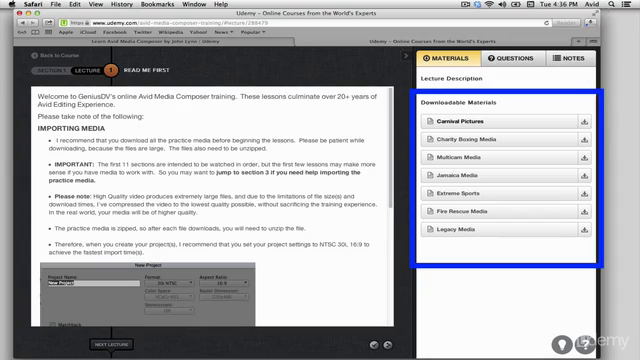This screenshot has width=640, height=360.
Task: Open the Carnival Pictures material
Action: (499, 122)
